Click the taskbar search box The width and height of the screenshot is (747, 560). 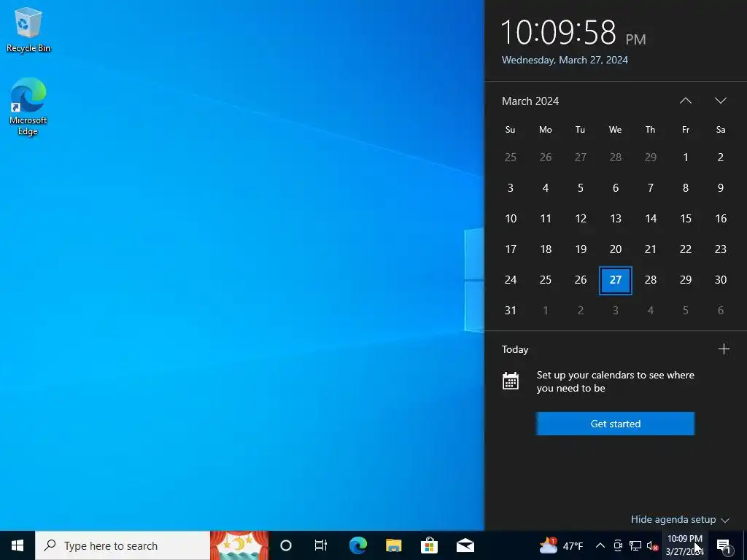tap(123, 545)
